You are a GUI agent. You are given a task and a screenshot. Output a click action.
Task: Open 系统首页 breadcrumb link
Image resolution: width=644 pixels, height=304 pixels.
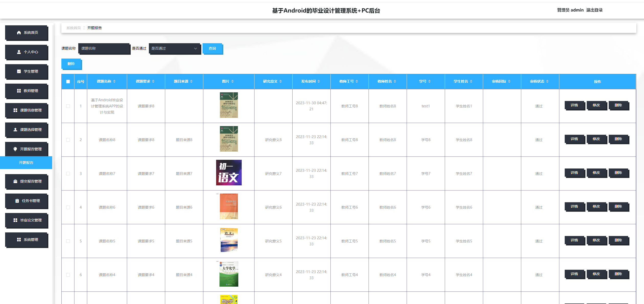click(x=74, y=28)
